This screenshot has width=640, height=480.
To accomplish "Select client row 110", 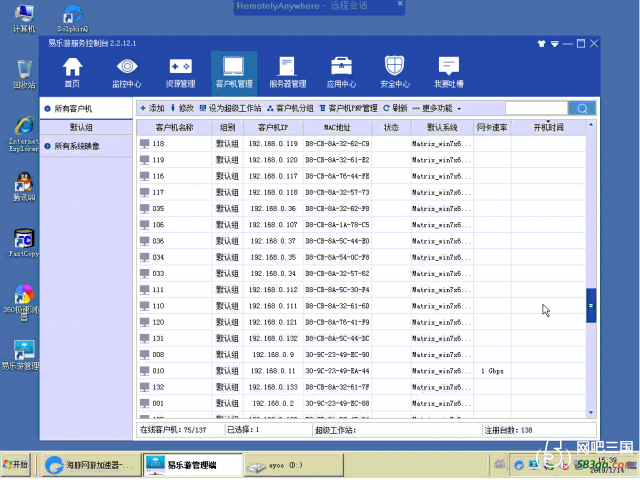I will coord(361,306).
